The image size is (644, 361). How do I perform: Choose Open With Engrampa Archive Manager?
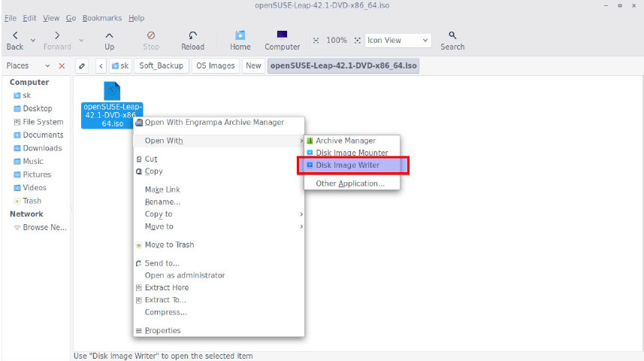click(219, 122)
